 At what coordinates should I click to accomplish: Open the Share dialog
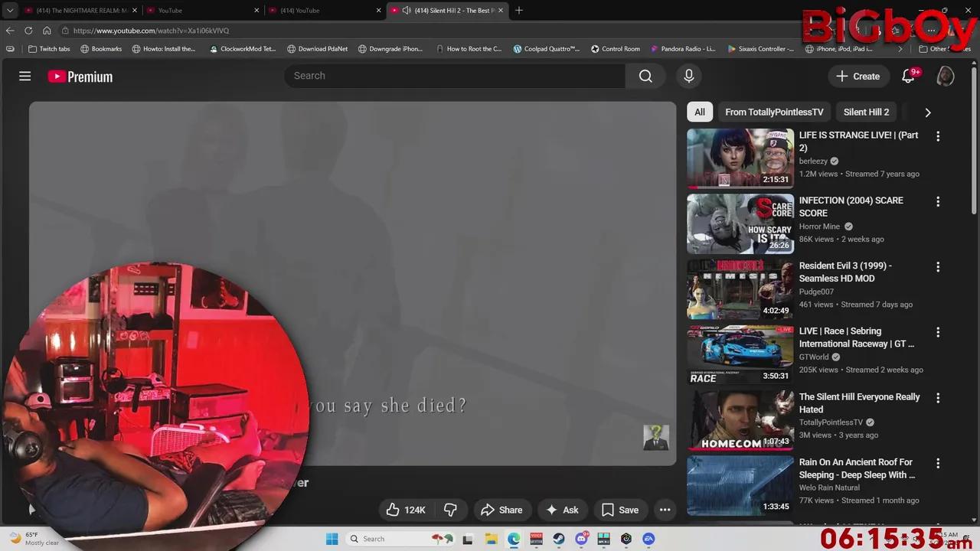tap(501, 510)
